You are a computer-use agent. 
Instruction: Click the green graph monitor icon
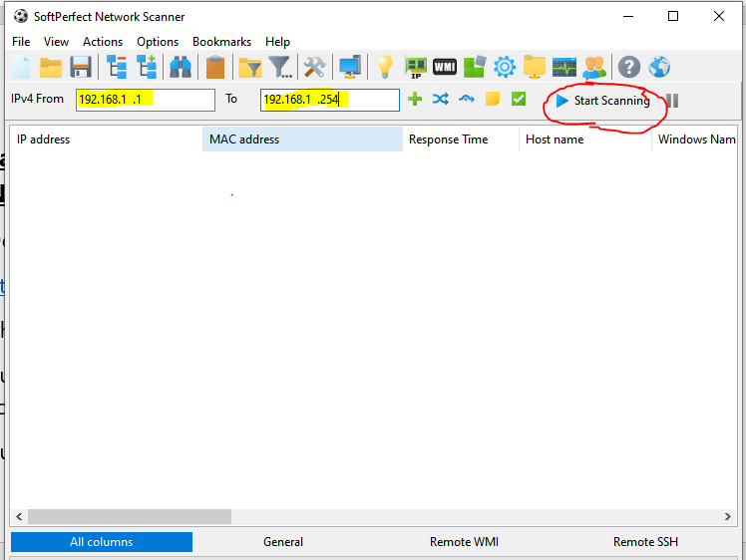point(564,67)
